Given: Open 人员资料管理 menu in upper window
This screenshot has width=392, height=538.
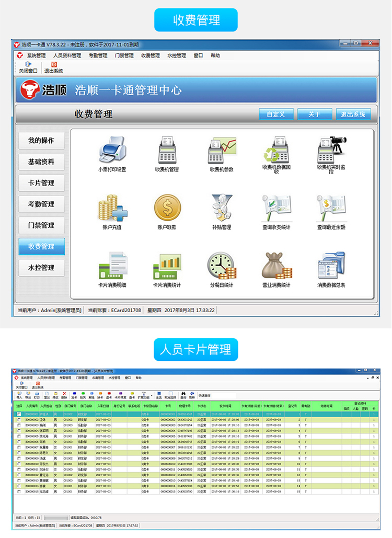Looking at the screenshot, I should pos(67,55).
